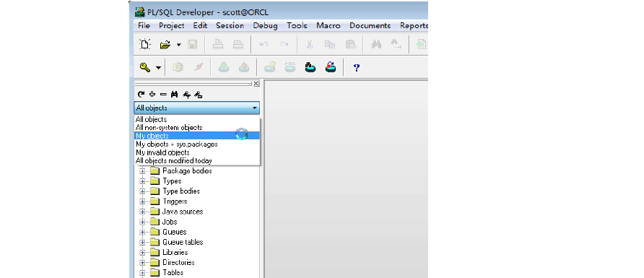
Task: Click the Execute gear icon
Action: (178, 67)
